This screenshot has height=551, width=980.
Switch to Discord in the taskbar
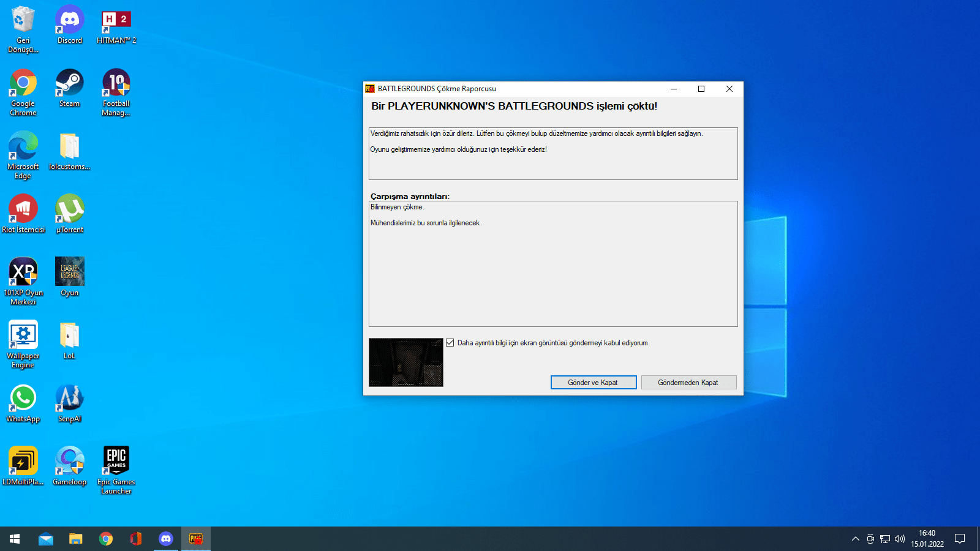click(x=166, y=539)
